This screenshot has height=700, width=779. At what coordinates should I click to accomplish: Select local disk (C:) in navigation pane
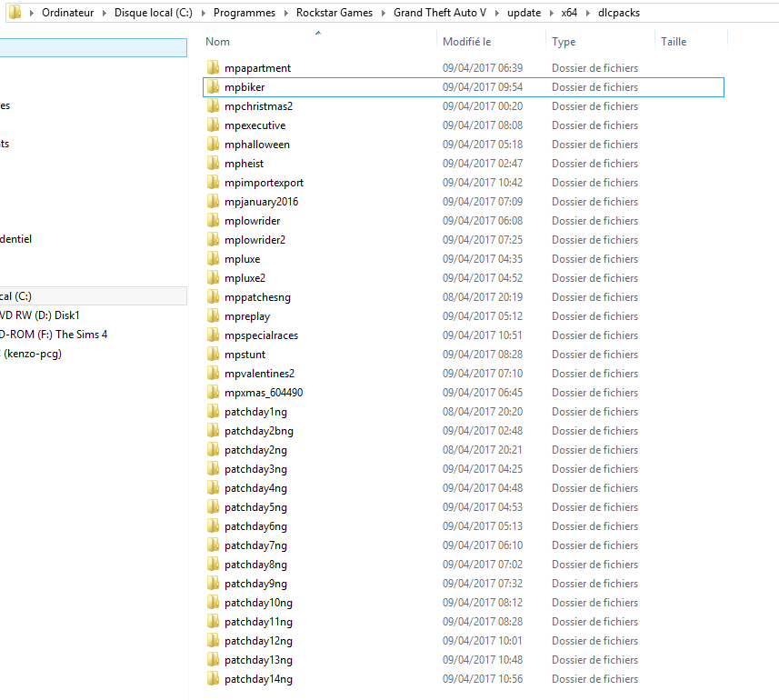tap(94, 296)
